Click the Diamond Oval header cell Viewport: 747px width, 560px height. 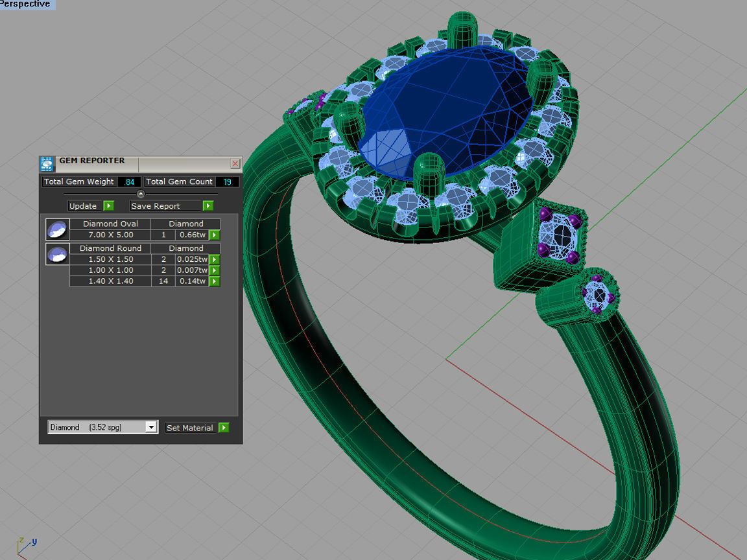110,224
